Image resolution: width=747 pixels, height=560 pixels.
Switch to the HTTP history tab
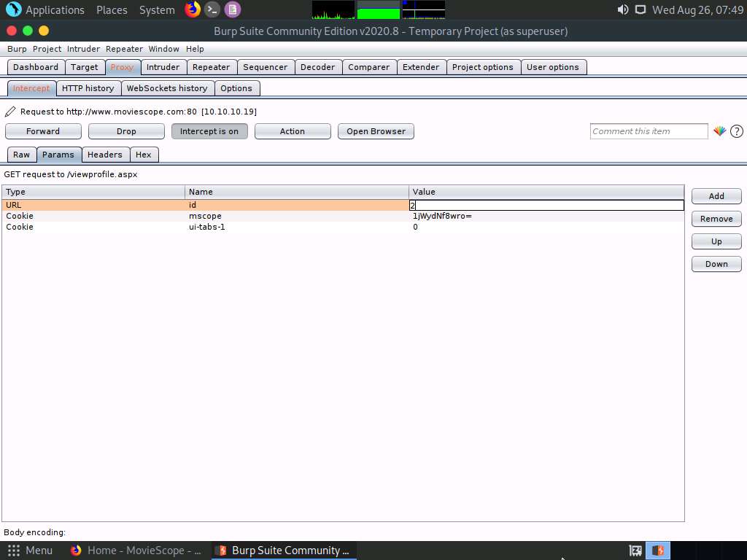point(88,87)
